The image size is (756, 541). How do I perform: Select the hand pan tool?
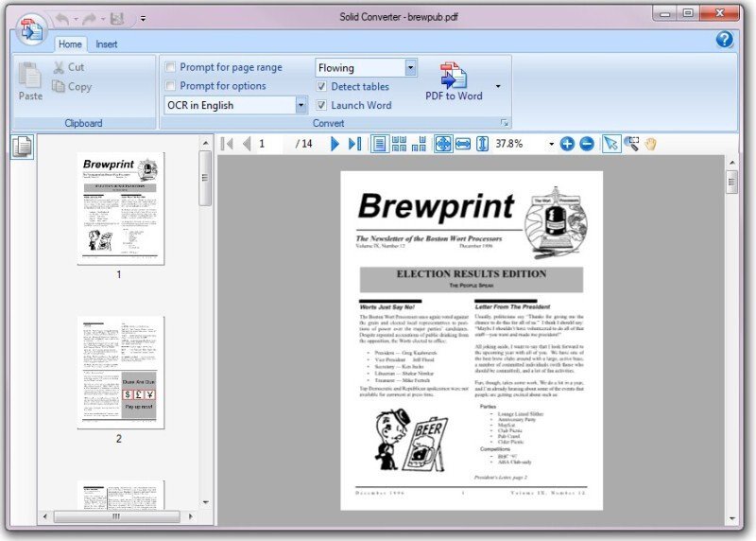[x=650, y=144]
